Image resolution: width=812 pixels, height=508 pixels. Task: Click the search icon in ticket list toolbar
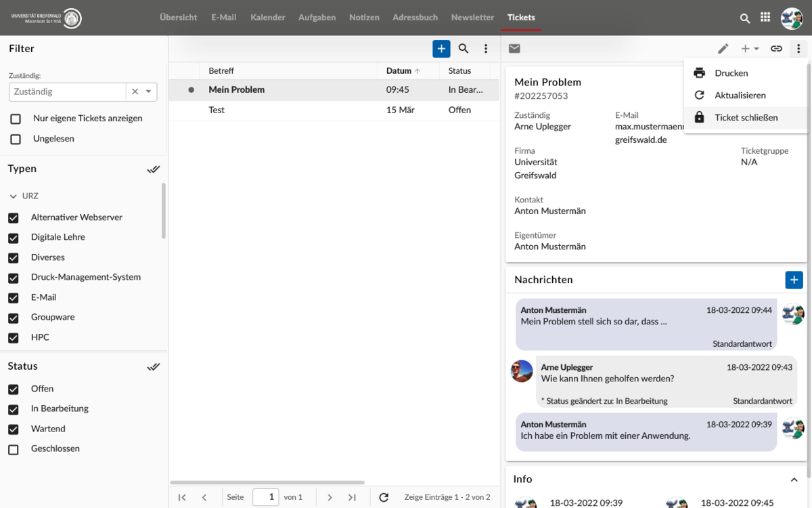tap(464, 49)
